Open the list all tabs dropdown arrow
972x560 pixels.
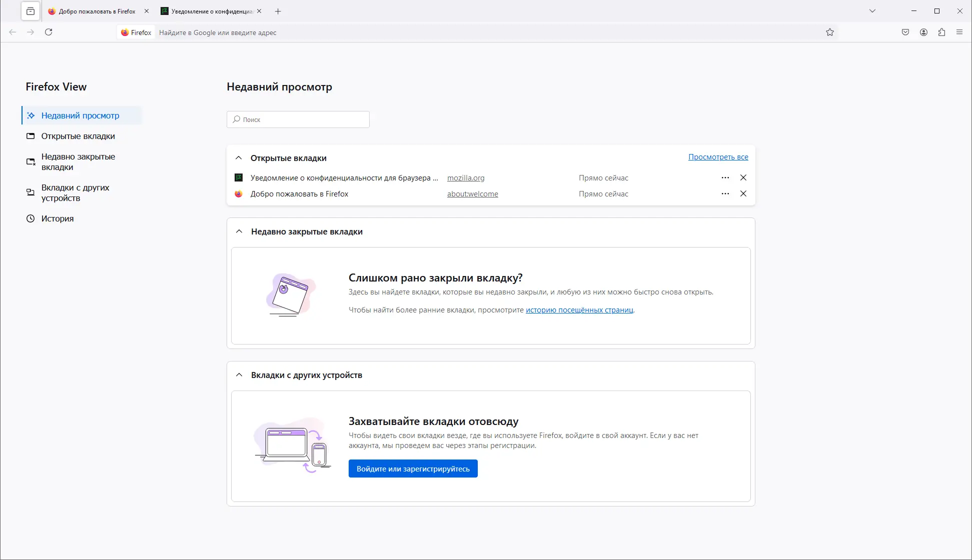coord(872,11)
